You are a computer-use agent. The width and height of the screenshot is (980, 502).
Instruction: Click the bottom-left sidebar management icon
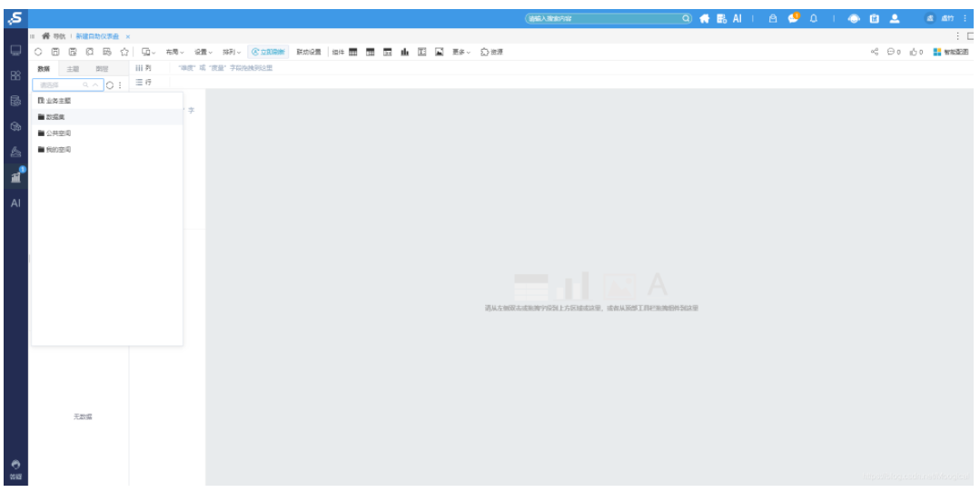pos(15,469)
